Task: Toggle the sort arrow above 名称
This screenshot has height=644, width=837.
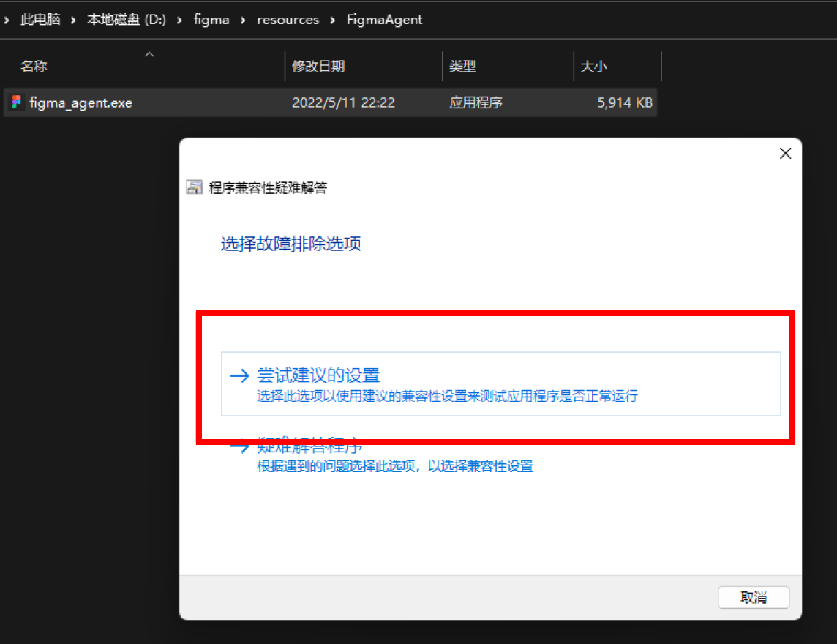Action: (149, 54)
